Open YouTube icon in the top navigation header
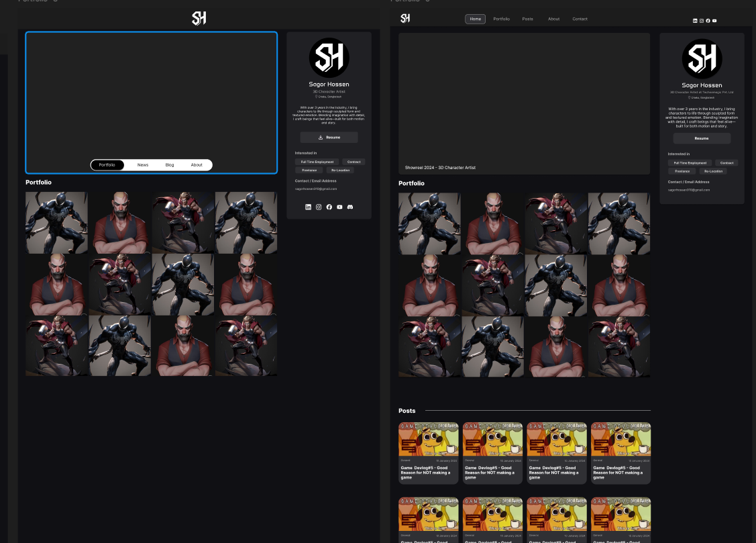 [714, 21]
